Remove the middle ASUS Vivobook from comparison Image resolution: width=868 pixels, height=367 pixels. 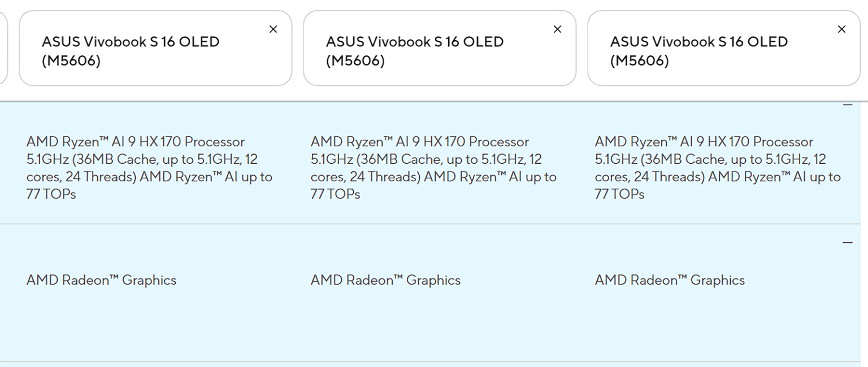[557, 29]
